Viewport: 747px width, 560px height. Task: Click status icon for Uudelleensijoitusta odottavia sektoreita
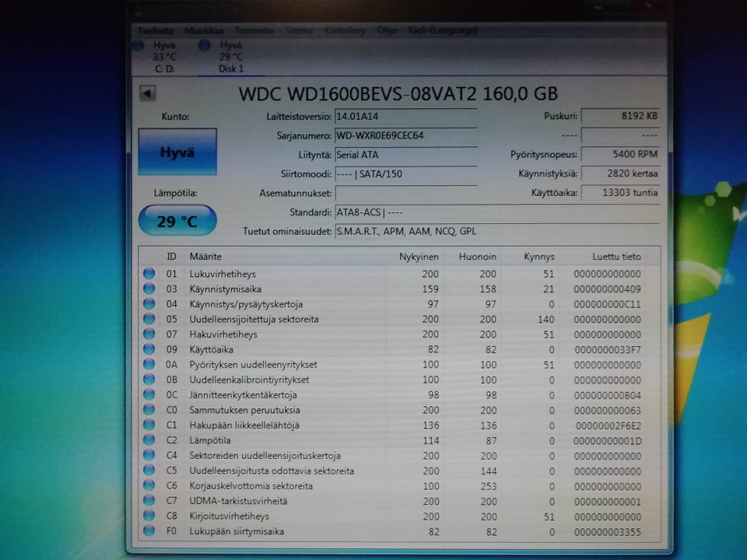click(x=149, y=471)
